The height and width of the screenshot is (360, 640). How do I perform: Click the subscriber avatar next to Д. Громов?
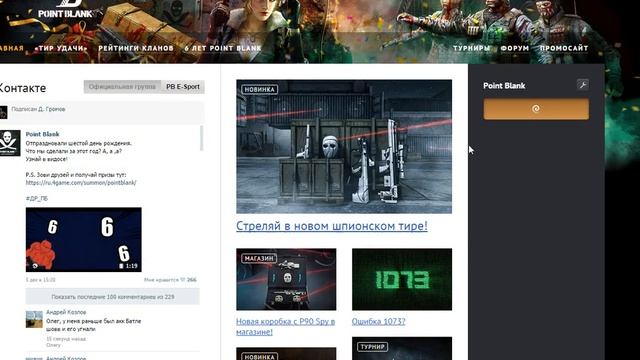[x=3, y=112]
